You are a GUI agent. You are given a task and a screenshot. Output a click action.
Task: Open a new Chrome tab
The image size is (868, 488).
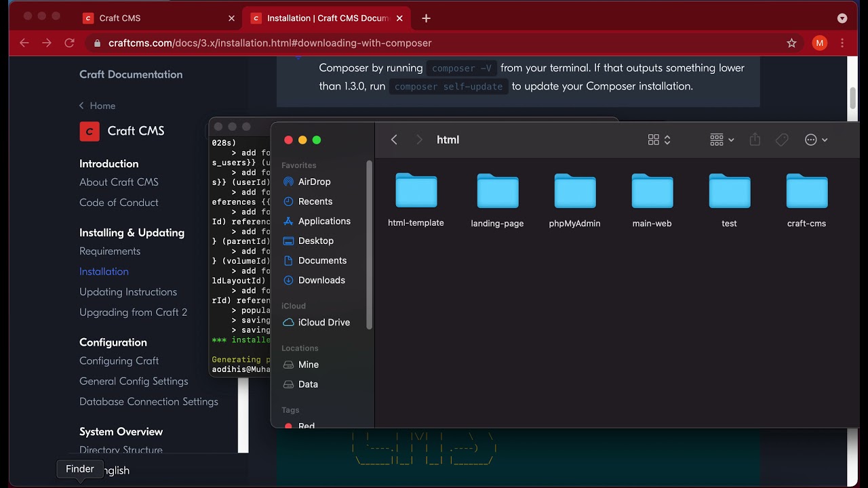pyautogui.click(x=426, y=18)
